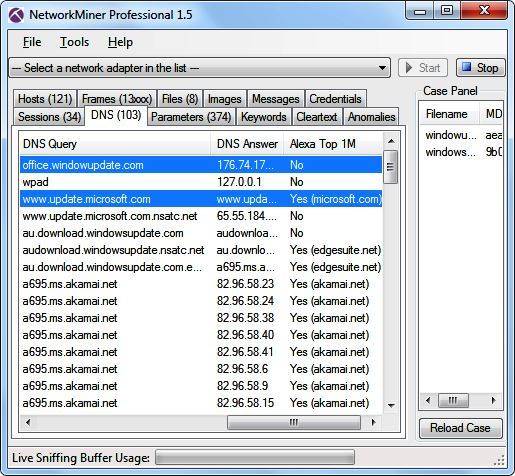Click the 'Yes (microsoft.com)' Alexa cell

click(336, 199)
